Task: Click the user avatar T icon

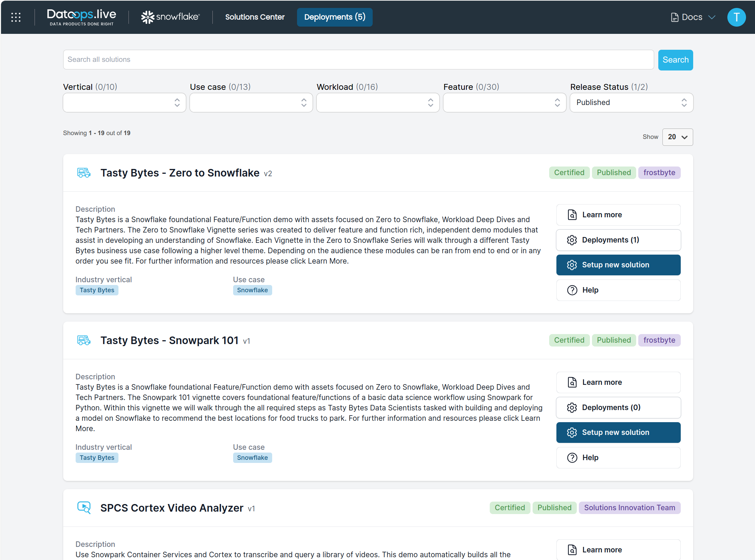Action: pos(736,17)
